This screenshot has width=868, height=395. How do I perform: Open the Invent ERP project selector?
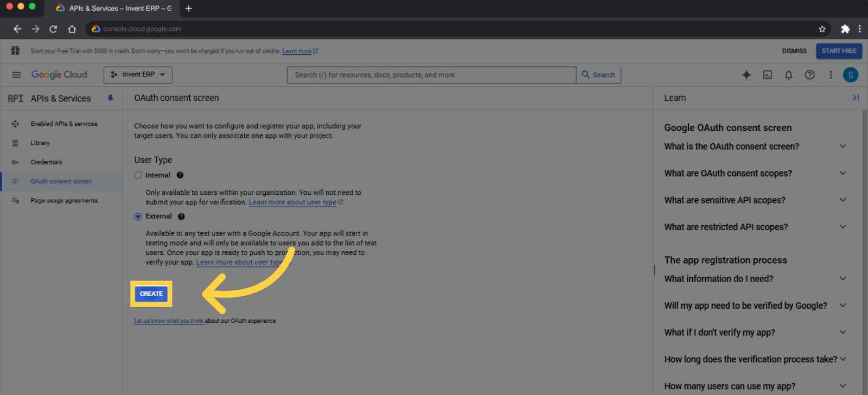click(138, 75)
